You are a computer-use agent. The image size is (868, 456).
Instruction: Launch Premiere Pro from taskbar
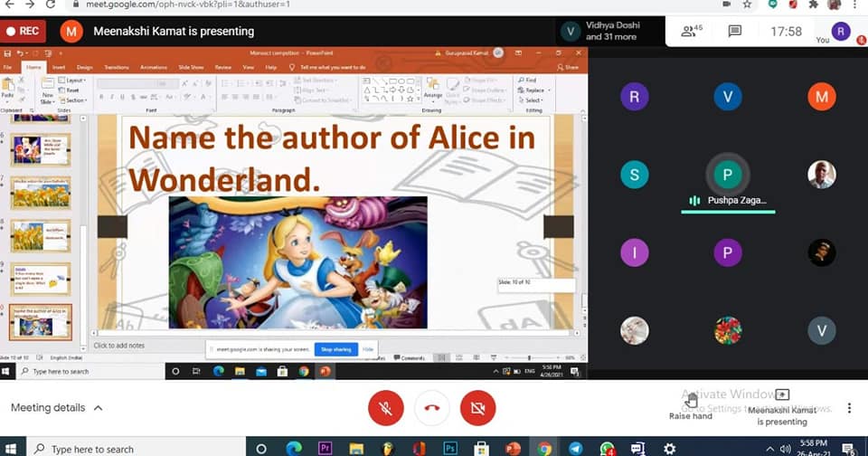point(325,448)
